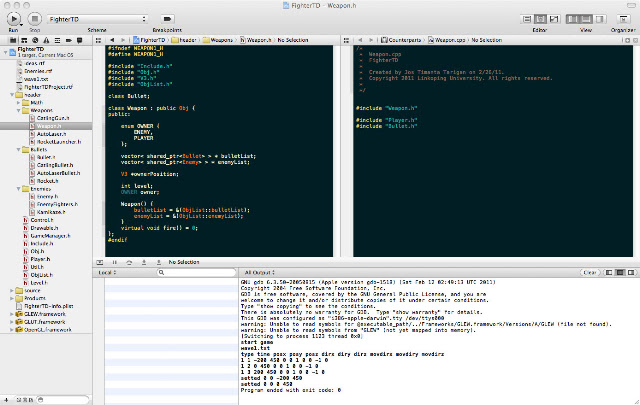Show the Symbol navigator
This screenshot has width=640, height=405.
point(24,40)
